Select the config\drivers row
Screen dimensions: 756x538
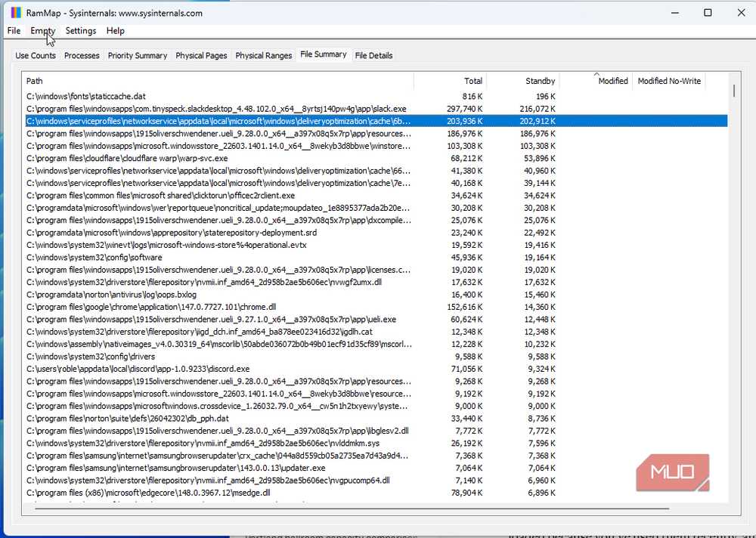376,357
